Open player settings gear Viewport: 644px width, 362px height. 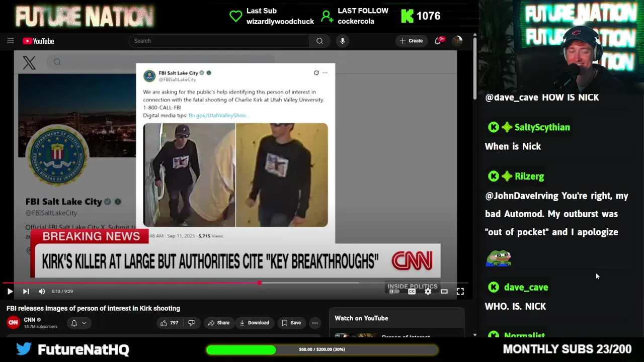(428, 291)
